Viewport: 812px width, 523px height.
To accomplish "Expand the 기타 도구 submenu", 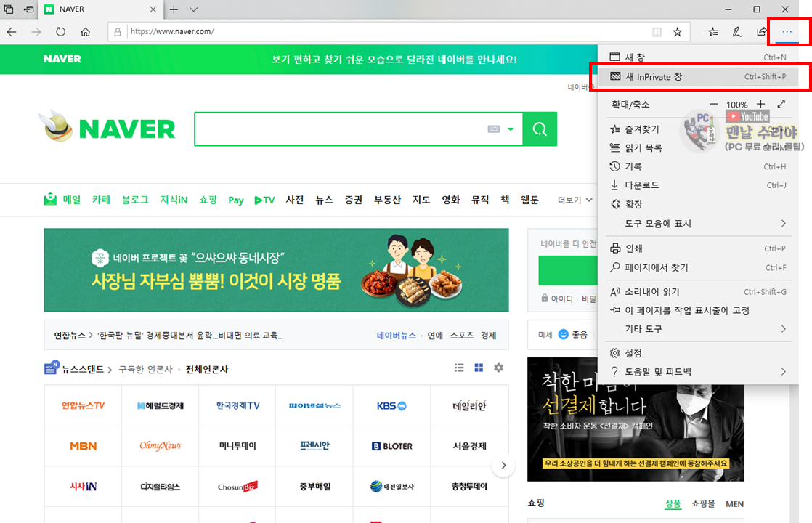I will (x=698, y=329).
